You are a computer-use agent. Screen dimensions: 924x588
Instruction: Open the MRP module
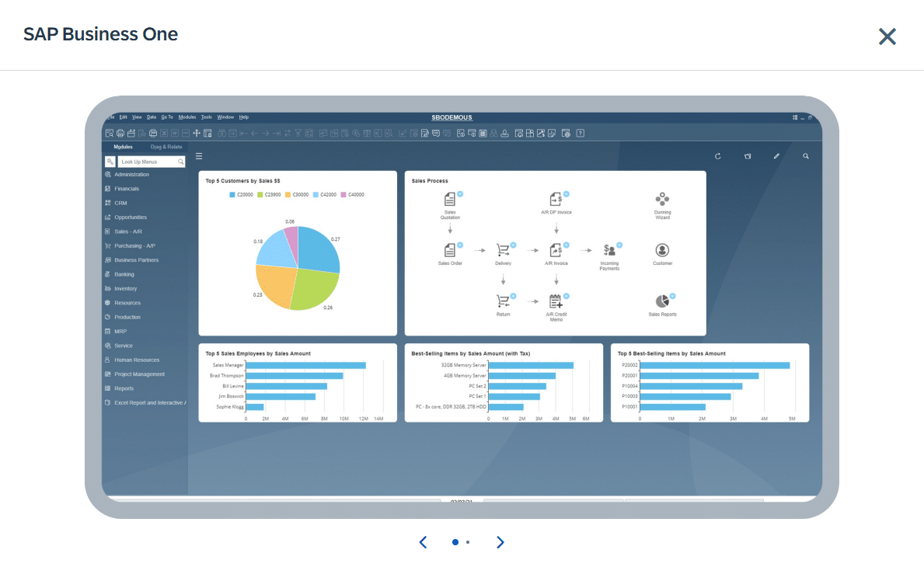click(x=116, y=331)
